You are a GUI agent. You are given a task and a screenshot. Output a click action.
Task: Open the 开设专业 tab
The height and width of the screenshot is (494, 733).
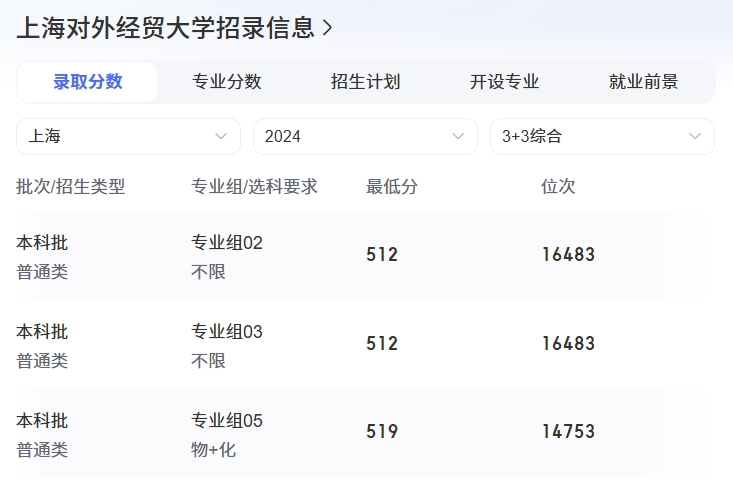pyautogui.click(x=504, y=82)
